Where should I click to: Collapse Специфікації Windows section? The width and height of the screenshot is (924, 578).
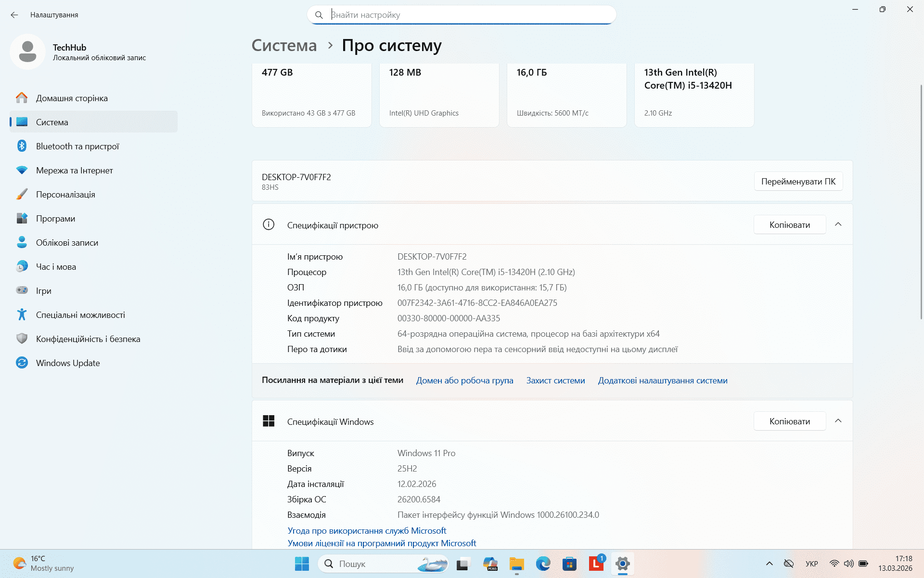tap(838, 421)
